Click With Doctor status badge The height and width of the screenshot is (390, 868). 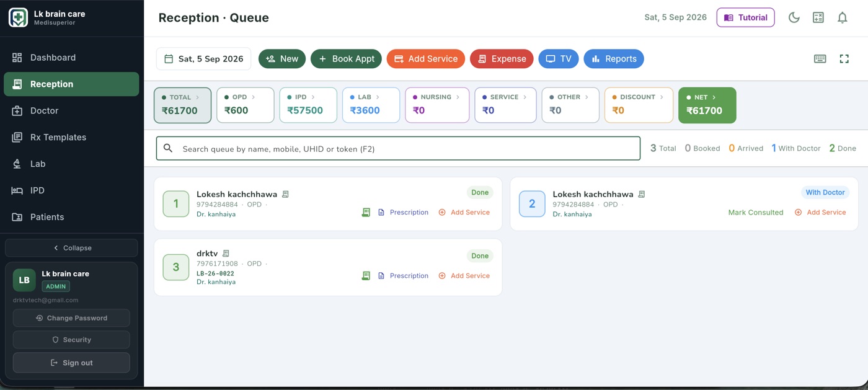[825, 192]
